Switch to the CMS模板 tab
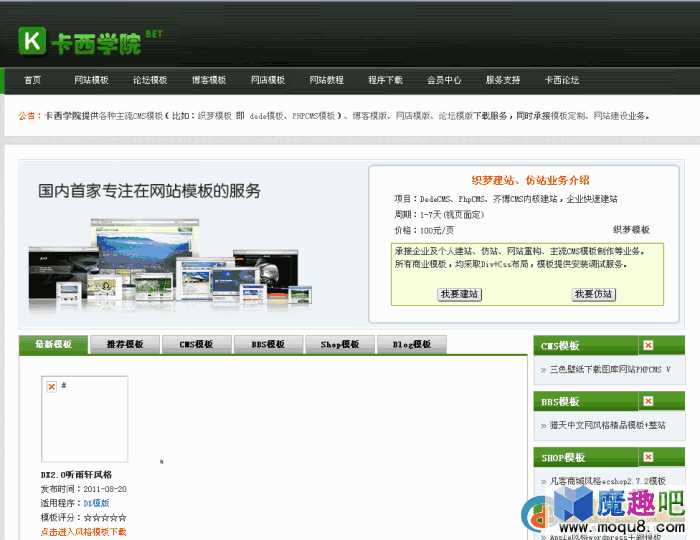 click(x=196, y=345)
